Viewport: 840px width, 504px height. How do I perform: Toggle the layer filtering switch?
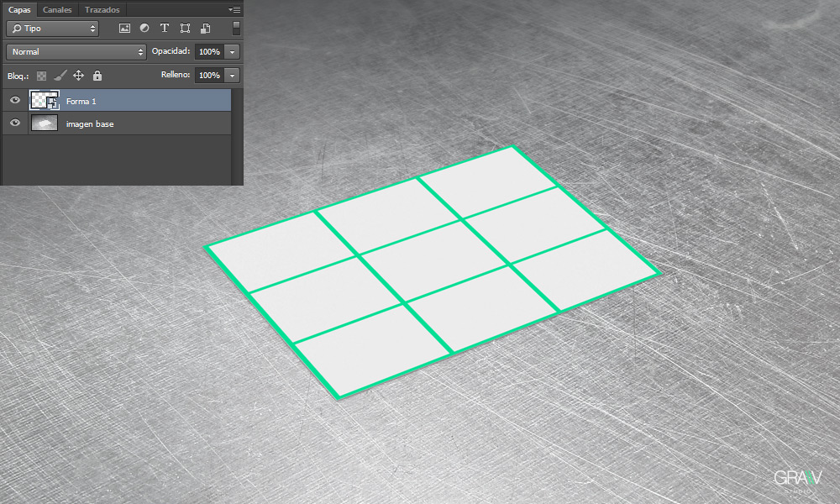point(236,28)
